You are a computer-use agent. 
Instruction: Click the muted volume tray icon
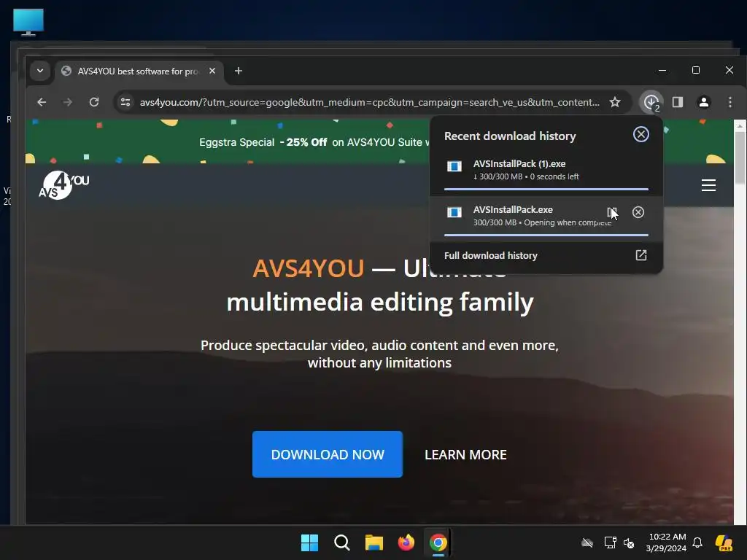(x=629, y=542)
